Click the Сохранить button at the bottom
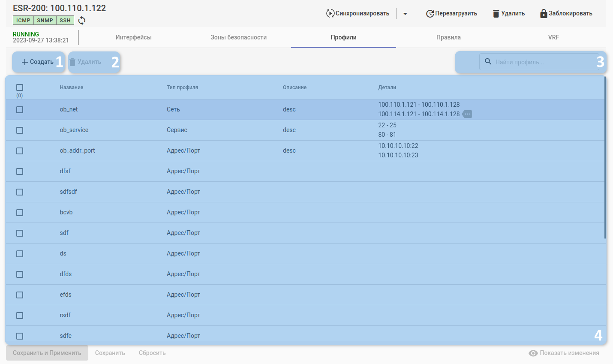613x364 pixels. tap(110, 353)
